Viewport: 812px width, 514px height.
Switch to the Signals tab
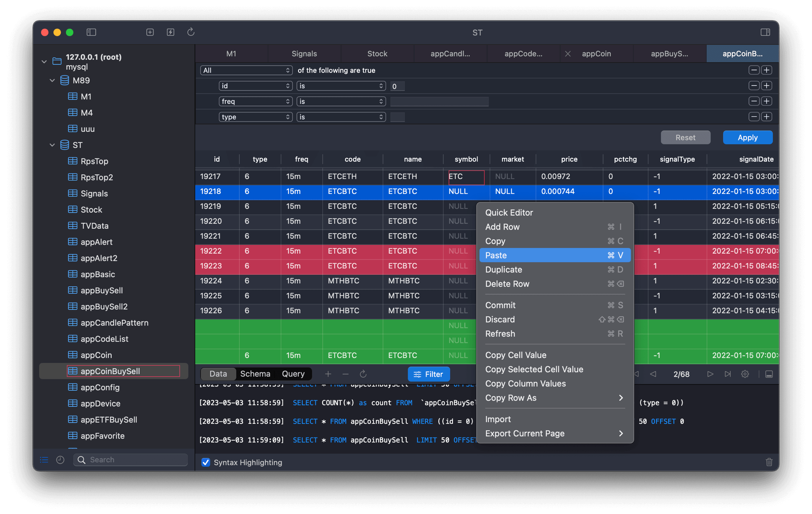click(x=304, y=54)
